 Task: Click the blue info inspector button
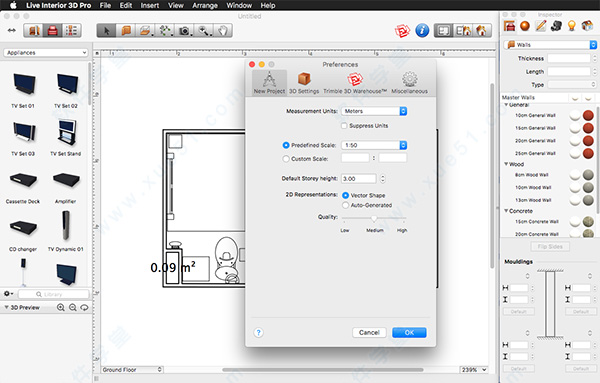422,31
